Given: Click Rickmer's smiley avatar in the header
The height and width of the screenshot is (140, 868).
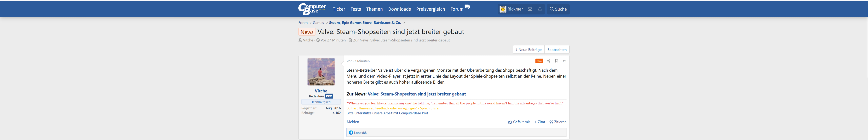Looking at the screenshot, I should [503, 9].
